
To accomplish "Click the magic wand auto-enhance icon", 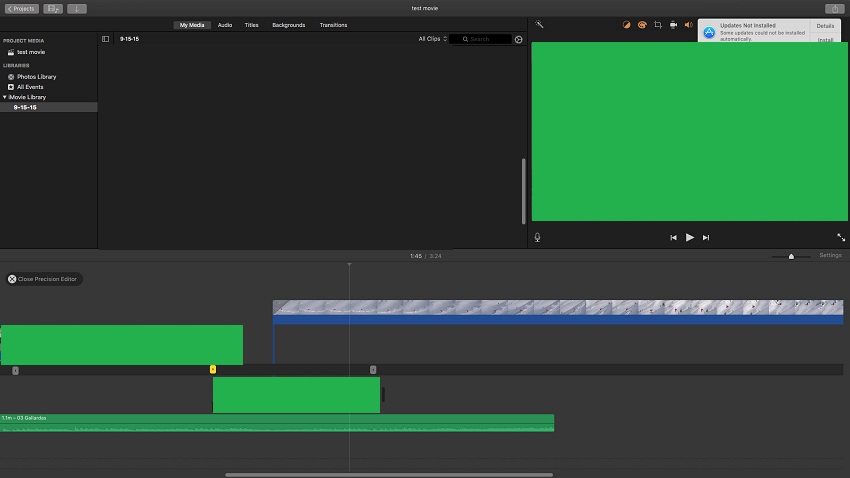I will coord(539,24).
